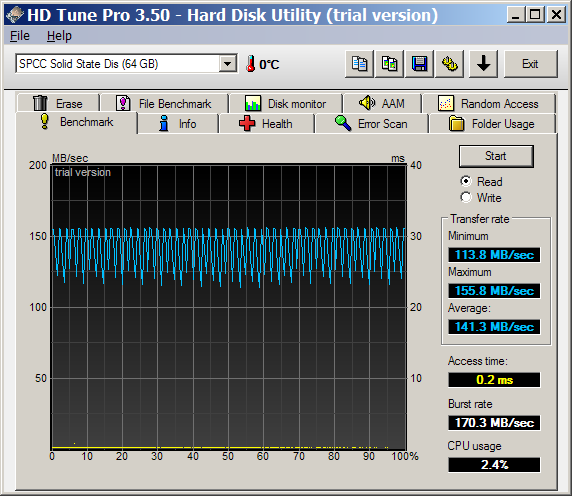The height and width of the screenshot is (496, 572).
Task: Click the down arrow minimize-to-tray icon
Action: 483,64
